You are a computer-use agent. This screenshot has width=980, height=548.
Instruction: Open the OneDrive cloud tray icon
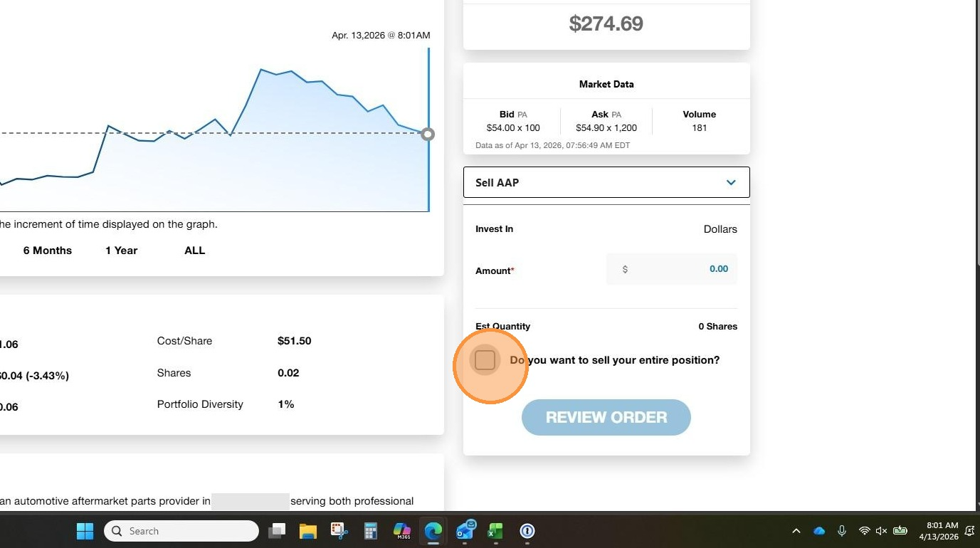tap(819, 531)
